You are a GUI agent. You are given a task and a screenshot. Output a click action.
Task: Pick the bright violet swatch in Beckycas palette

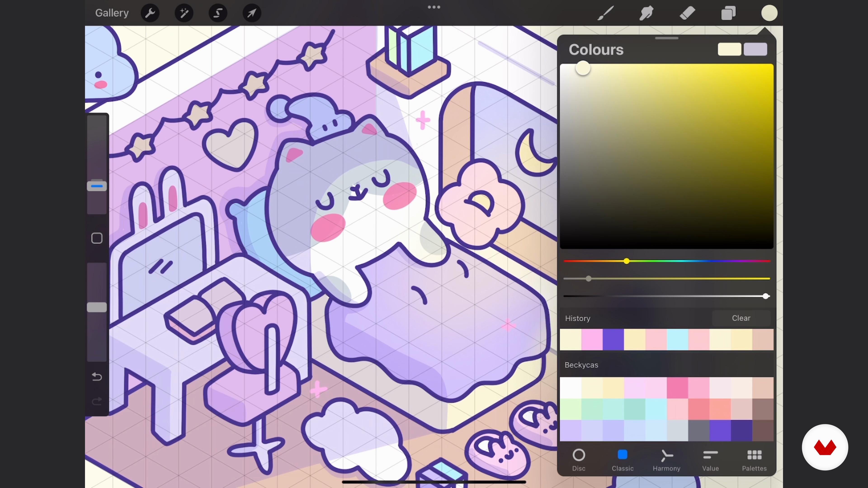click(720, 430)
